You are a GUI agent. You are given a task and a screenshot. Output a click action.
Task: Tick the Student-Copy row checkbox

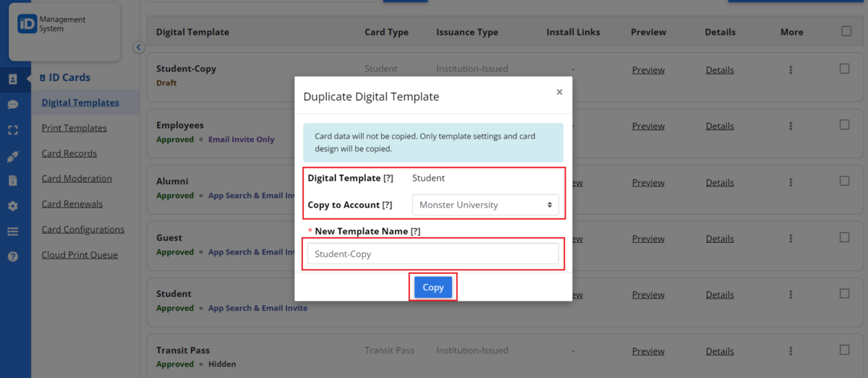(844, 69)
